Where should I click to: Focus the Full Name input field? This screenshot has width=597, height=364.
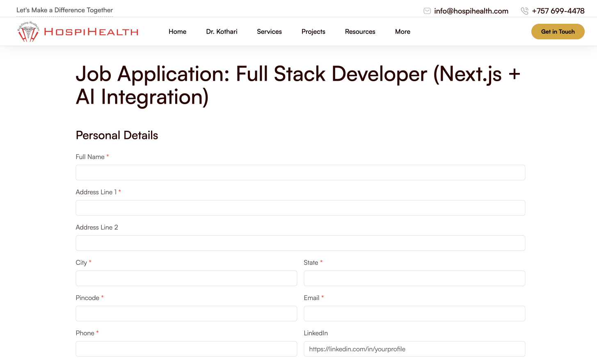tap(300, 173)
